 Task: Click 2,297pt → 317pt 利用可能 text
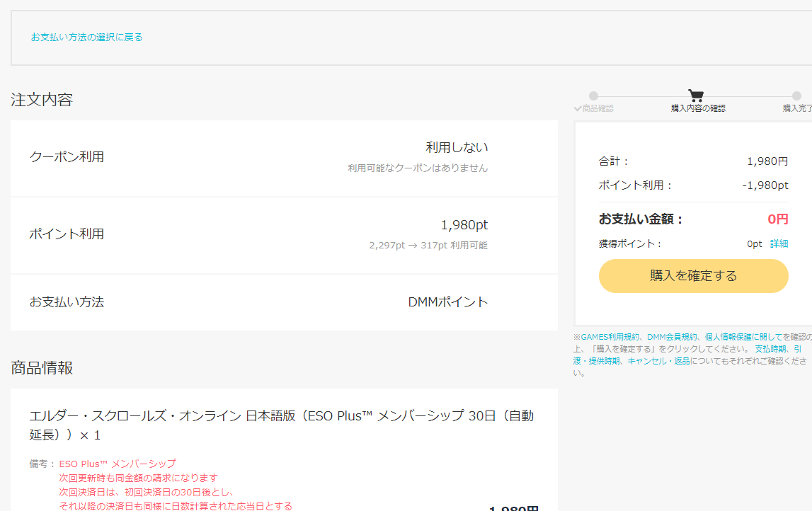tap(428, 246)
